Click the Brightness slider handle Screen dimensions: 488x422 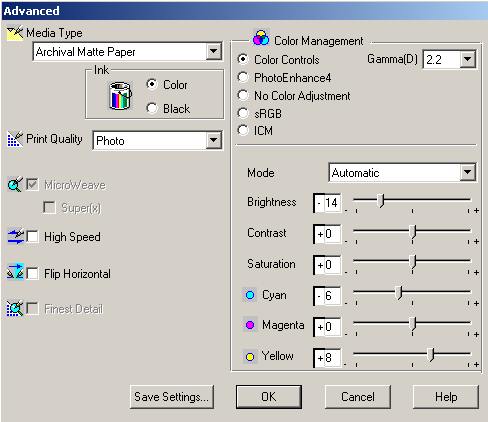(381, 201)
